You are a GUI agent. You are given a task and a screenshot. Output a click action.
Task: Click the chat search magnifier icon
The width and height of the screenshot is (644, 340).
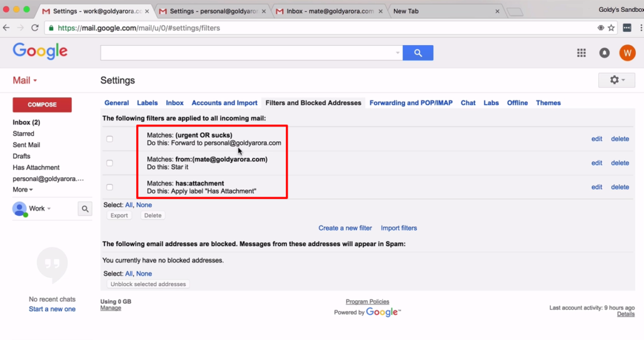[x=85, y=209]
